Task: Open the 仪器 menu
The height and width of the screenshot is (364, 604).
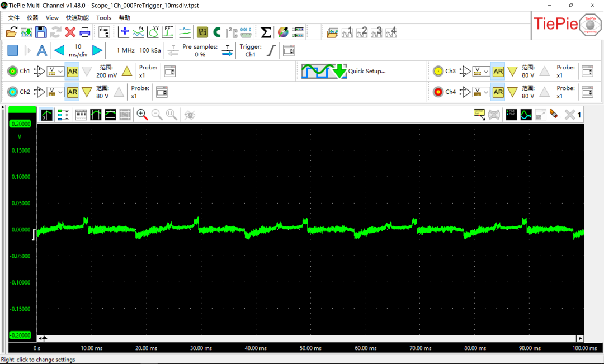Action: (32, 18)
